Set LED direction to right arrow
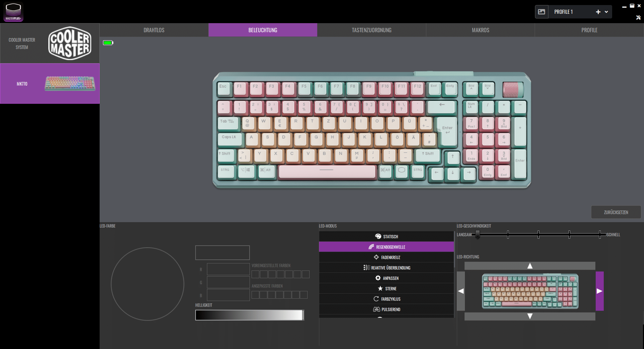Screen dimensions: 644x349 coord(599,291)
